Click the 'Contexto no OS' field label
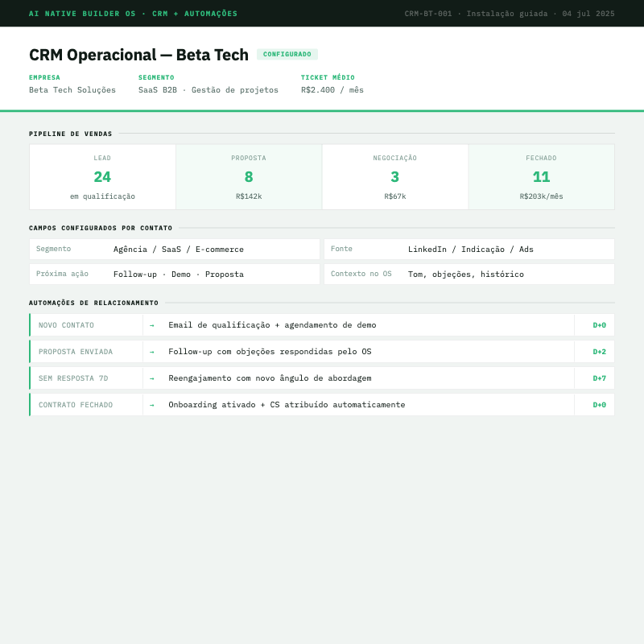 coord(361,274)
